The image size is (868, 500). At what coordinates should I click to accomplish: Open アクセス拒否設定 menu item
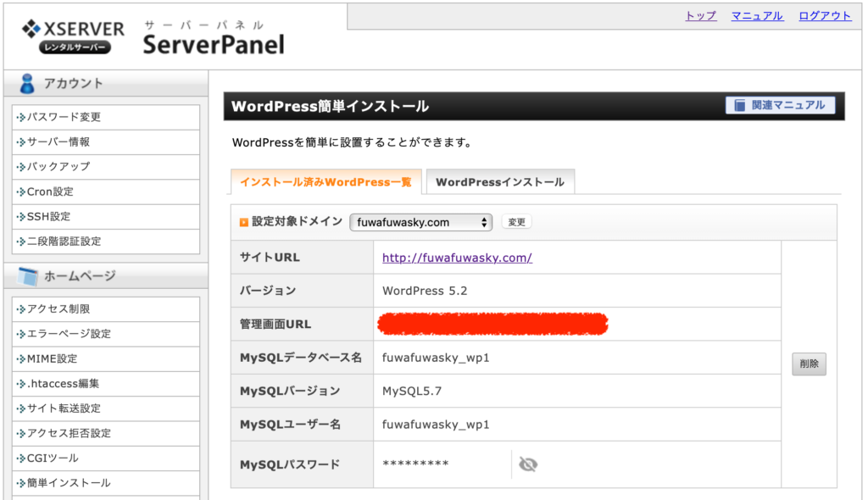point(106,433)
